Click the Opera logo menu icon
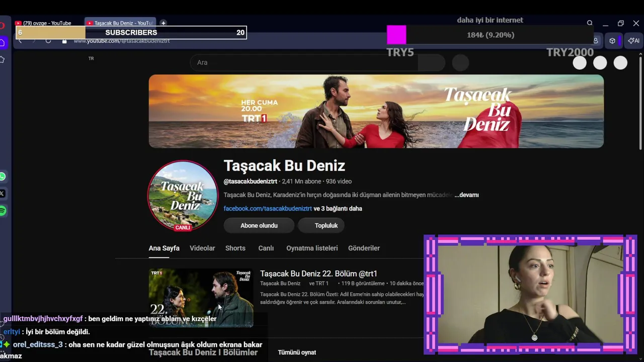Screen dimensions: 644x362 coord(3,25)
